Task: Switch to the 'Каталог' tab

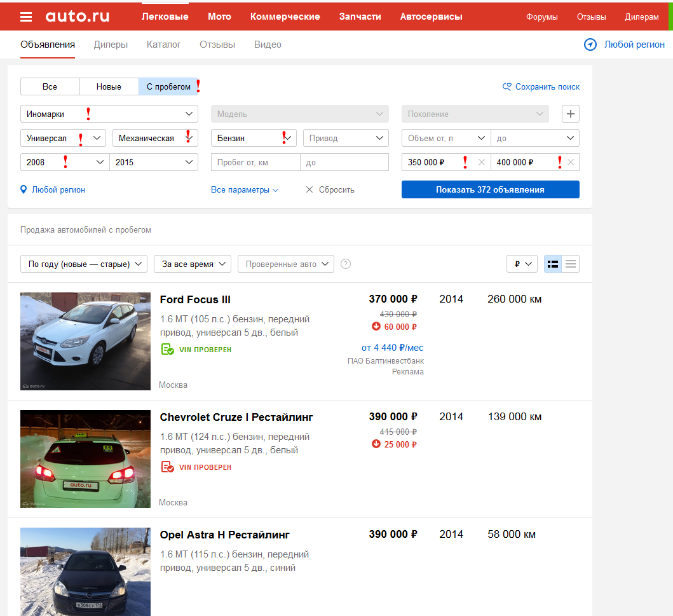Action: point(163,44)
